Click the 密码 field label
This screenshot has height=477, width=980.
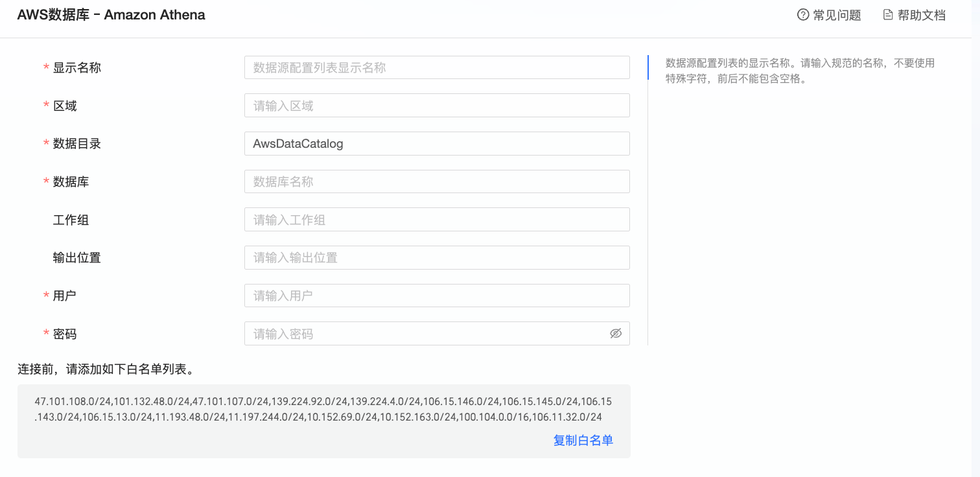[x=65, y=334]
